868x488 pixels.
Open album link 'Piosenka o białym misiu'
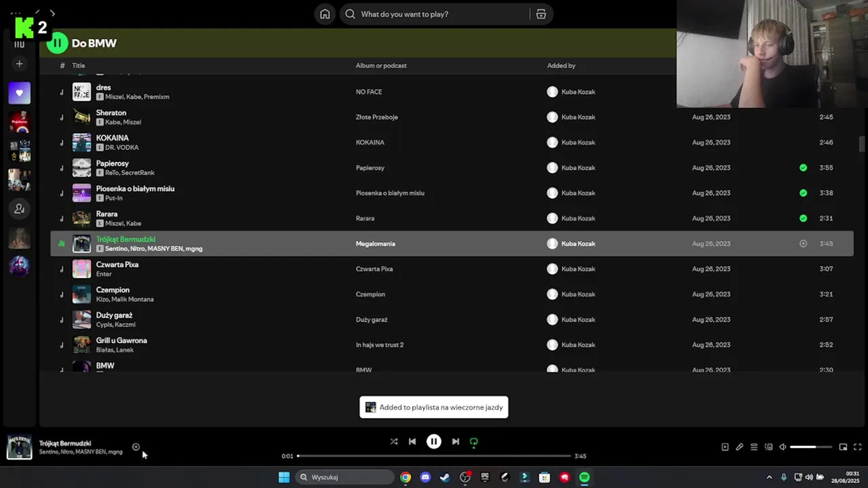tap(390, 193)
